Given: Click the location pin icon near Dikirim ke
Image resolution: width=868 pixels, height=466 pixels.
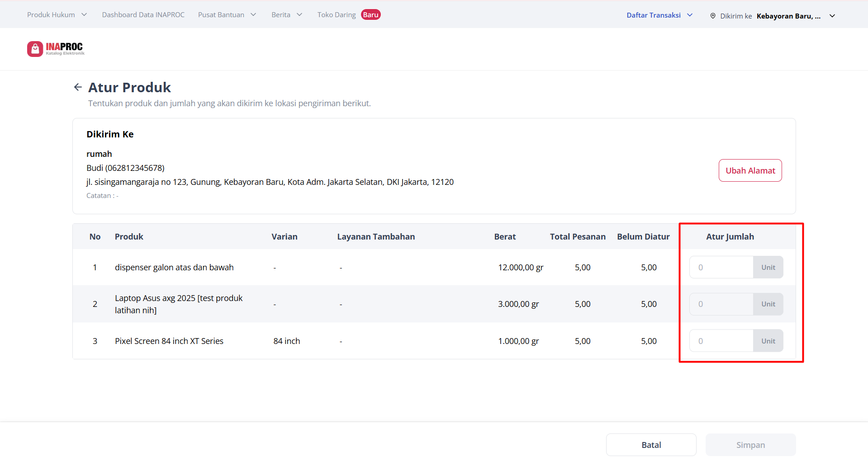Looking at the screenshot, I should (713, 16).
